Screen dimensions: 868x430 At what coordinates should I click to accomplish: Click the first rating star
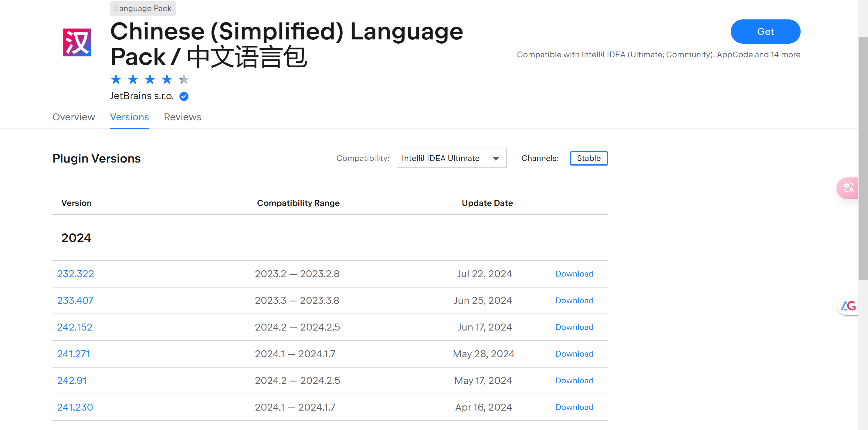(x=116, y=79)
